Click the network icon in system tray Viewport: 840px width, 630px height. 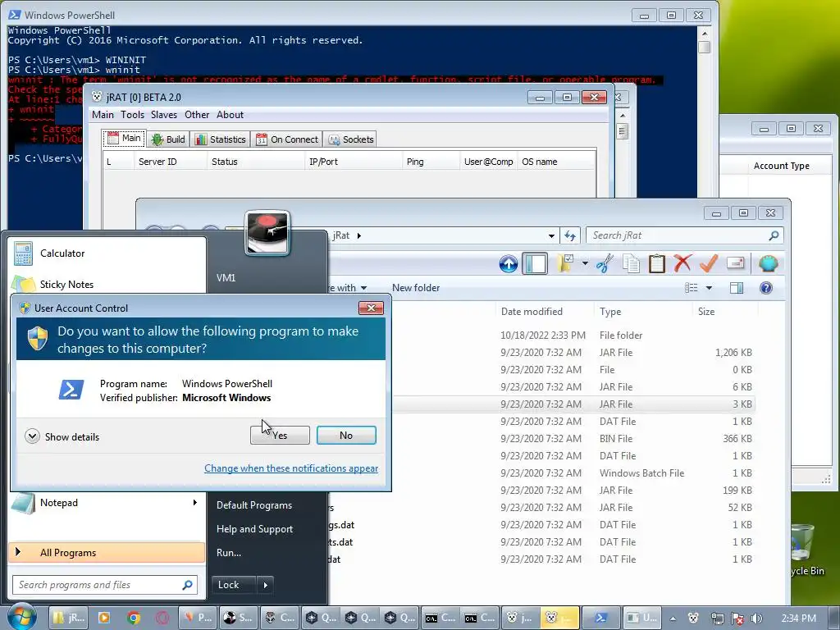tap(717, 619)
